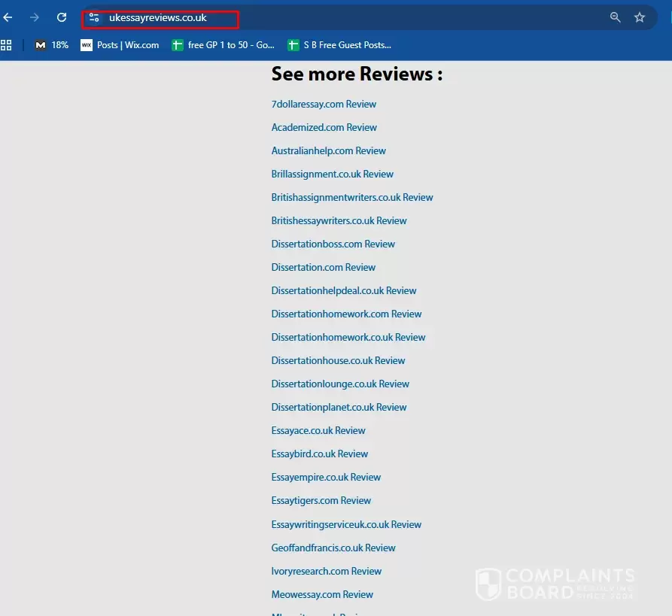This screenshot has width=672, height=616.
Task: Open Essaywritingserviceuk.co.uk Review link
Action: point(346,525)
